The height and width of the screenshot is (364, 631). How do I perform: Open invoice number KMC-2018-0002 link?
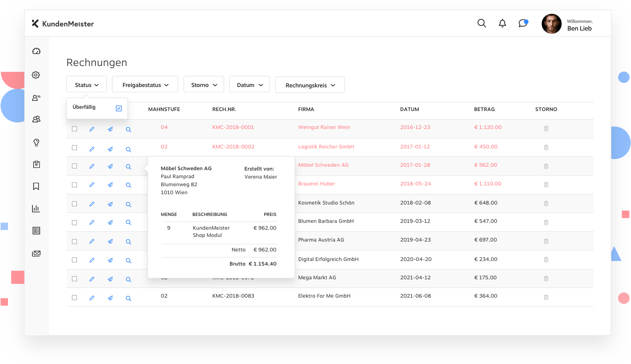coord(233,147)
